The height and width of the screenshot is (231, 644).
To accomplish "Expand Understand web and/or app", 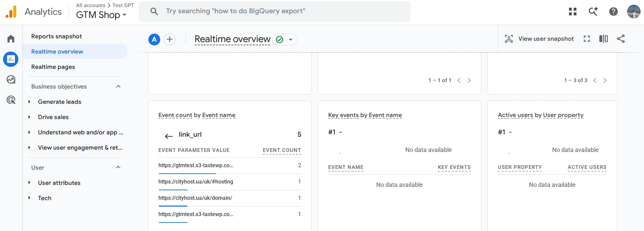I will [29, 132].
